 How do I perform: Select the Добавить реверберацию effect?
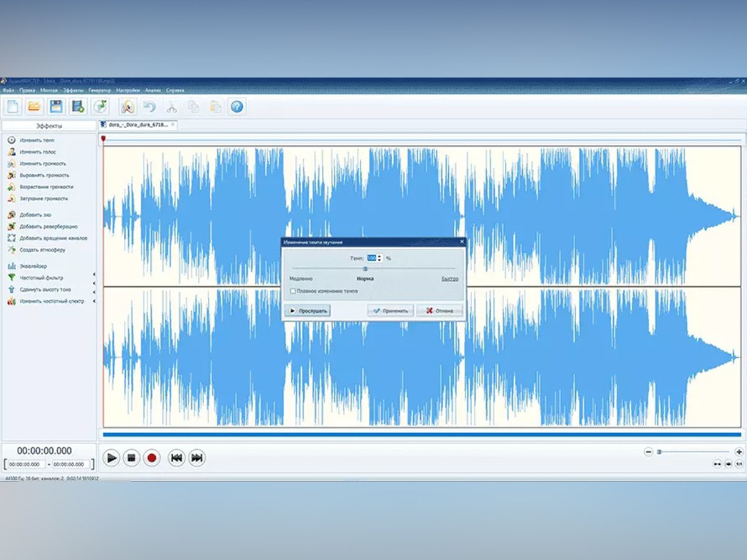pos(42,226)
